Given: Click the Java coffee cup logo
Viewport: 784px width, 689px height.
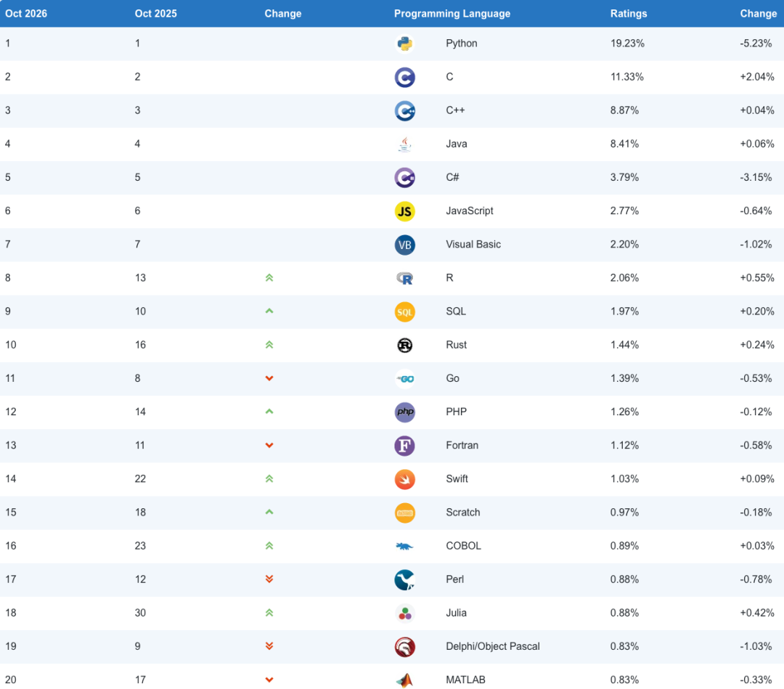Looking at the screenshot, I should tap(404, 144).
